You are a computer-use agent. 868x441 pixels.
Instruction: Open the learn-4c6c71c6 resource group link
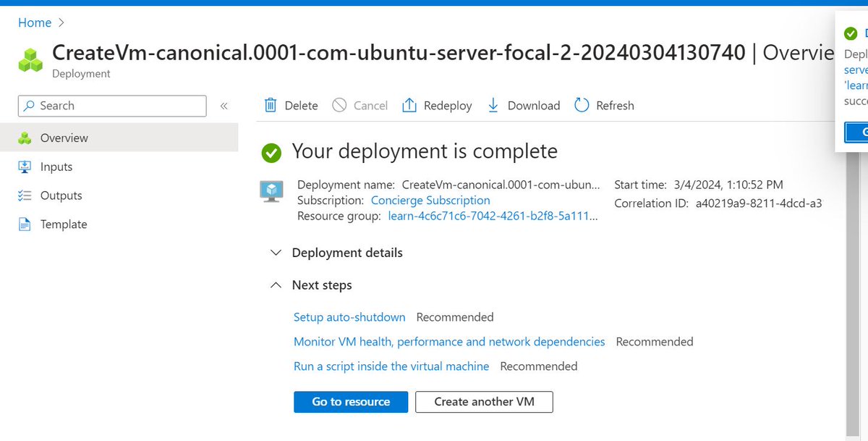pos(493,216)
